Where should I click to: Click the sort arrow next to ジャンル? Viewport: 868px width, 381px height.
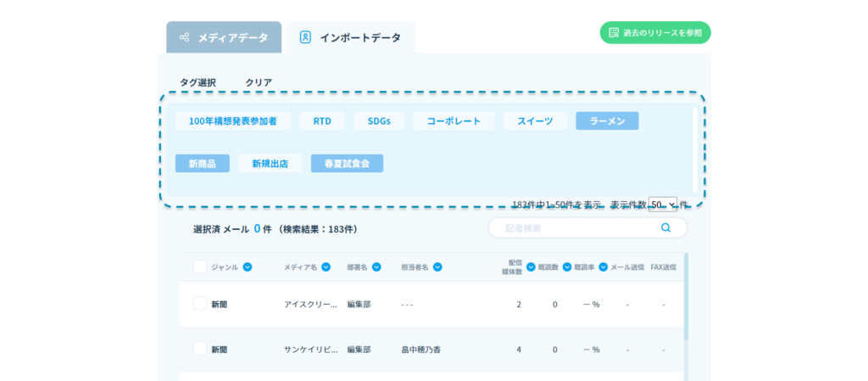coord(248,267)
